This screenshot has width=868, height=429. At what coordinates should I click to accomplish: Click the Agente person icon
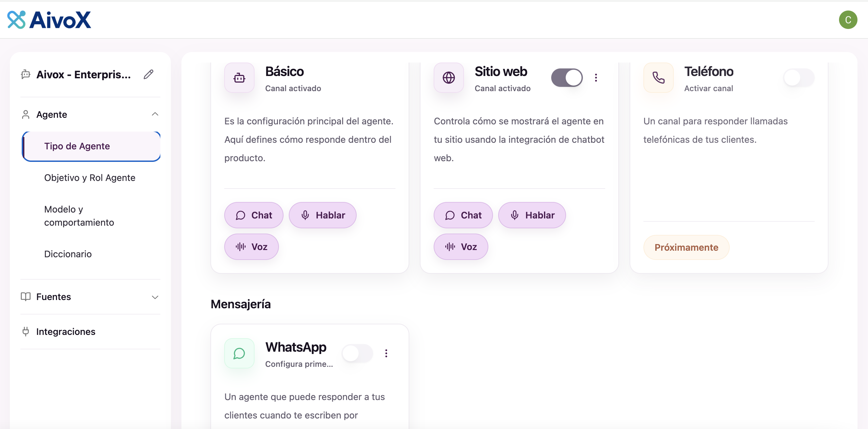click(x=26, y=114)
